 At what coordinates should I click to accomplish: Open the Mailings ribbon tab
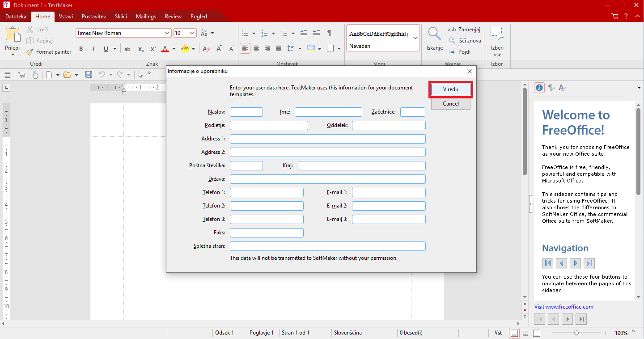coord(146,17)
